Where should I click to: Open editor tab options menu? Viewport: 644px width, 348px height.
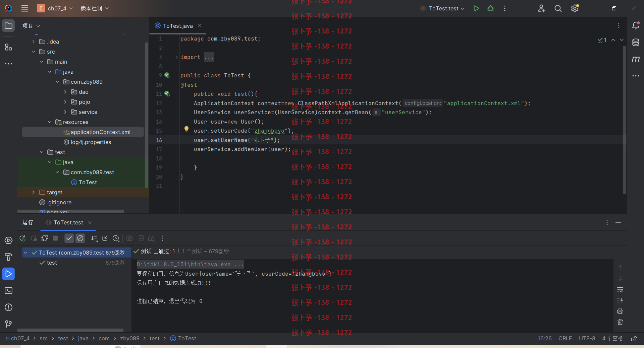coord(619,25)
